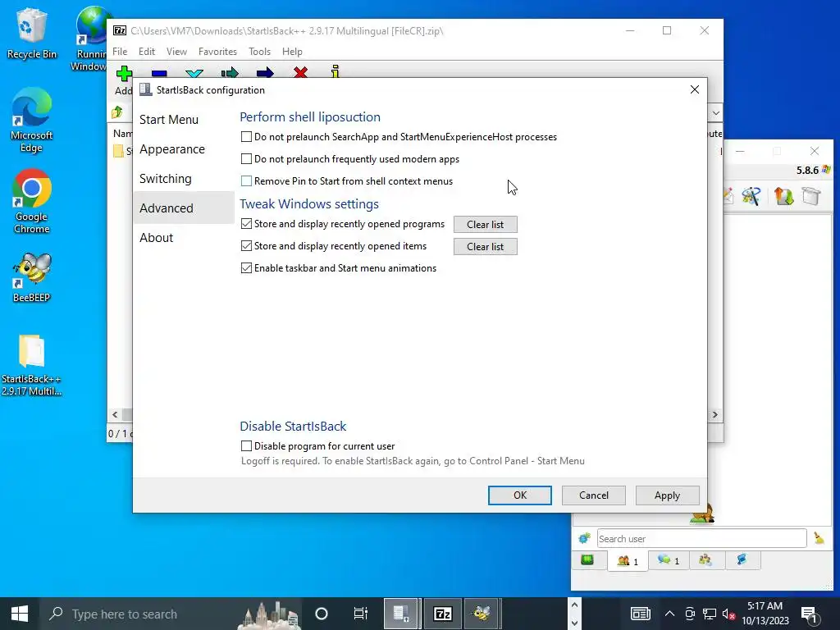Open 7-Zip Edit menu
840x630 pixels.
(x=146, y=52)
